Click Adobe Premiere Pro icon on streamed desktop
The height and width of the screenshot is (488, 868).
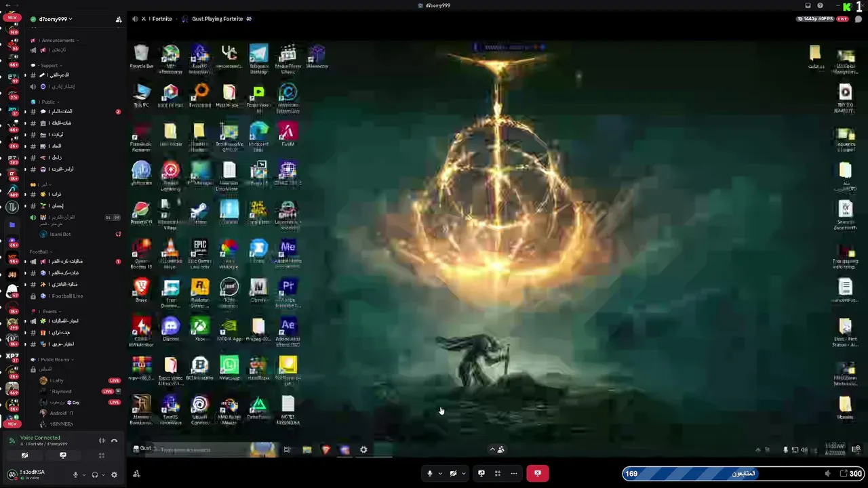point(288,292)
